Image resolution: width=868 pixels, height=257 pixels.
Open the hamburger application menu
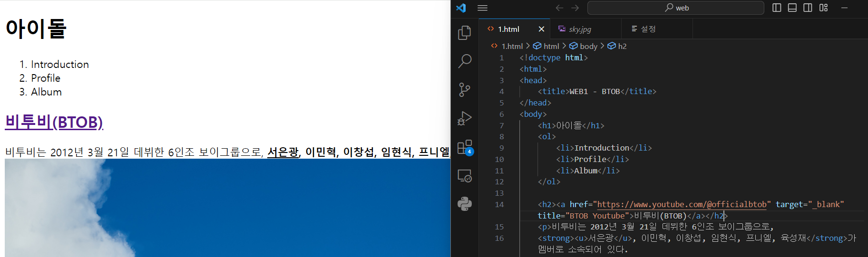coord(482,8)
